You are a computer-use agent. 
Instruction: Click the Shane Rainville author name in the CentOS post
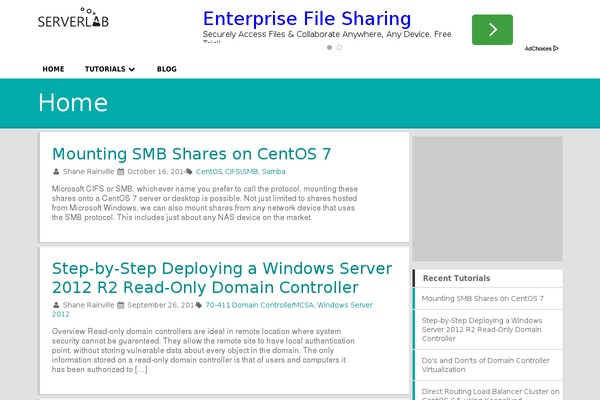(88, 171)
